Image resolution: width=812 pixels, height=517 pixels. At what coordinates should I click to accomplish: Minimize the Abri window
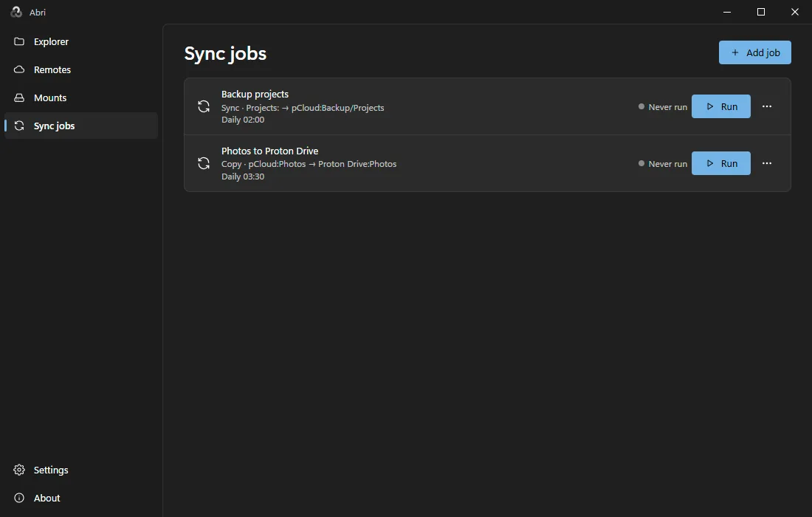[x=727, y=12]
